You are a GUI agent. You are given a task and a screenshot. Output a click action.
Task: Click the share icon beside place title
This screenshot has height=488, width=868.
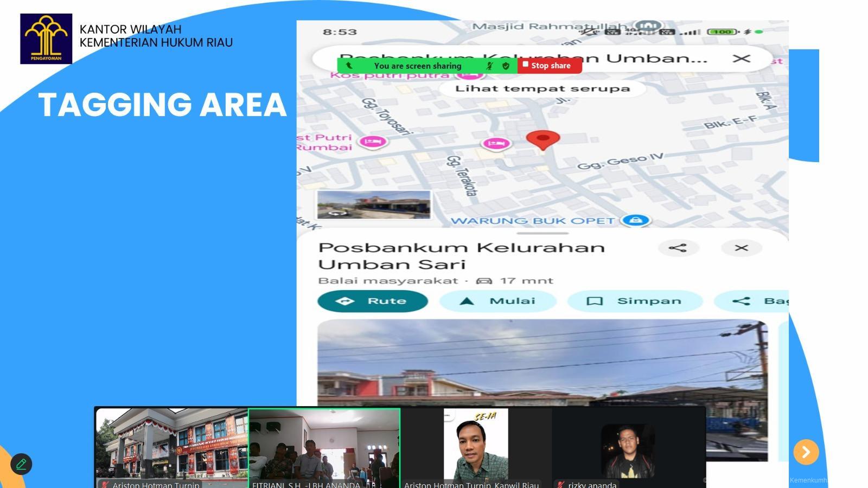pos(678,248)
